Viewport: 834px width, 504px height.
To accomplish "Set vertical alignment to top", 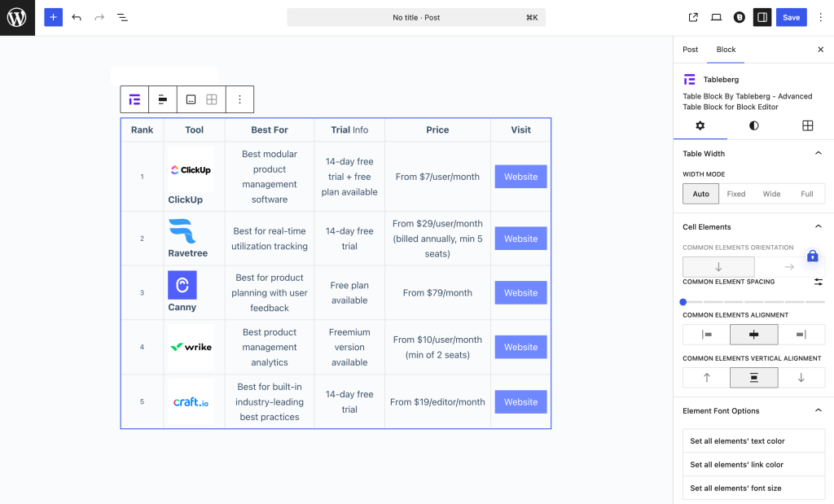I will tap(706, 378).
